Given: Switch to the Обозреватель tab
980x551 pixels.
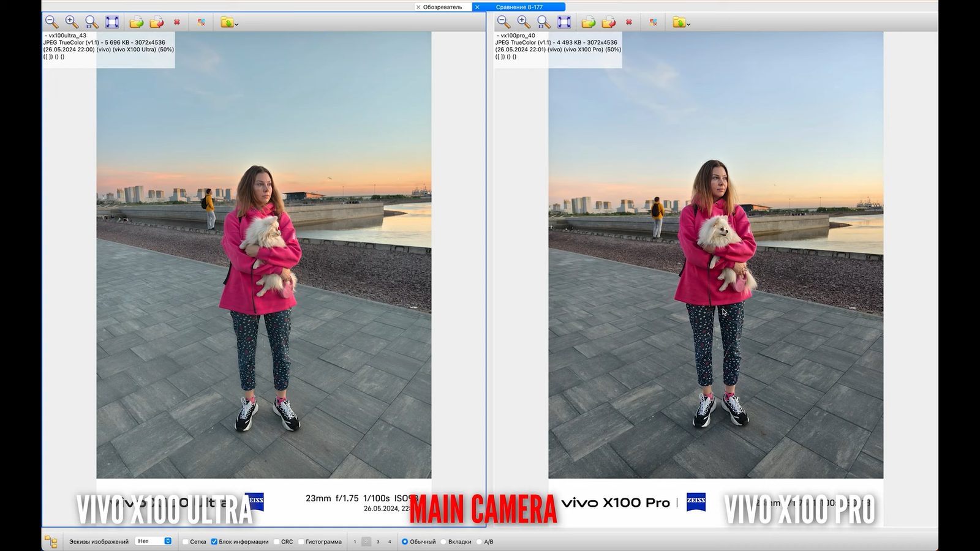Looking at the screenshot, I should pos(442,7).
